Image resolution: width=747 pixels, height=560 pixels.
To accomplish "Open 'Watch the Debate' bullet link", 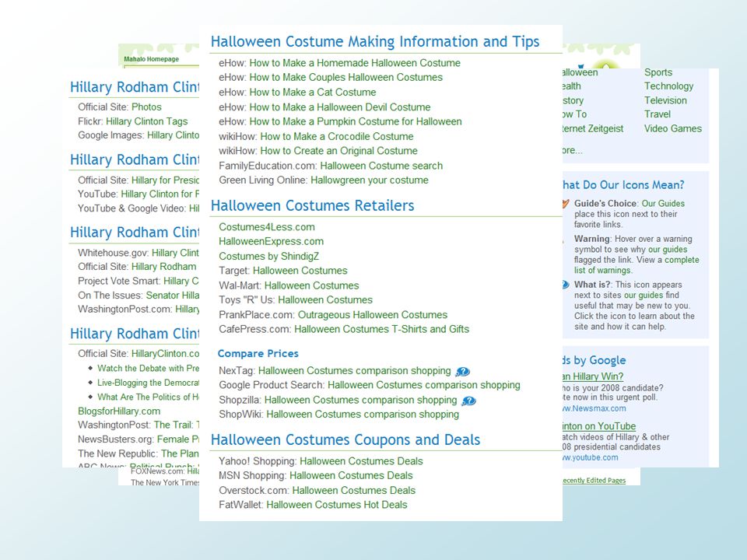I will (x=148, y=368).
